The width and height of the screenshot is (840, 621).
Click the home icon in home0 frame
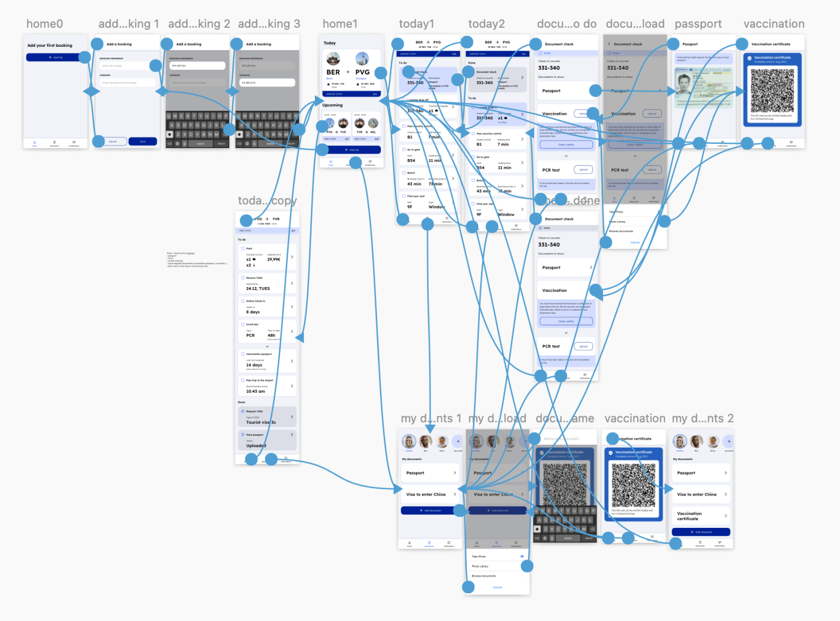[35, 142]
